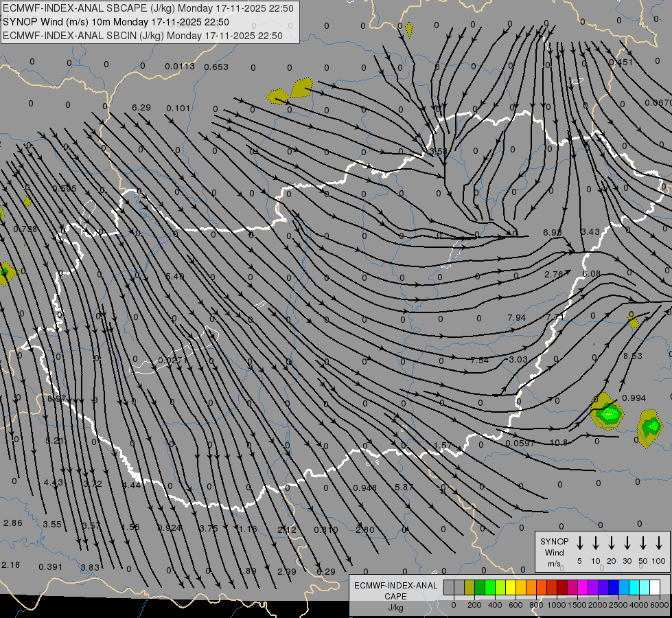Click the map value 0.595
This screenshot has height=618, width=672.
pyautogui.click(x=65, y=188)
